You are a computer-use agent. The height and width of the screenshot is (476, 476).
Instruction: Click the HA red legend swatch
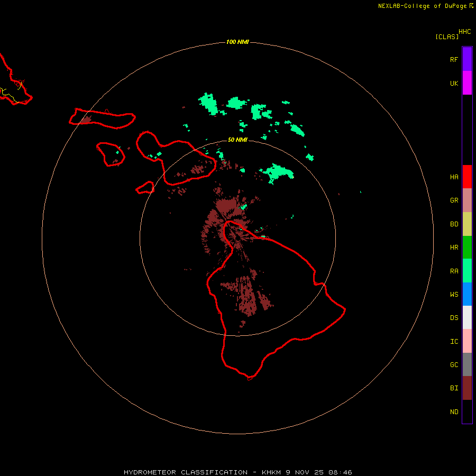click(467, 177)
